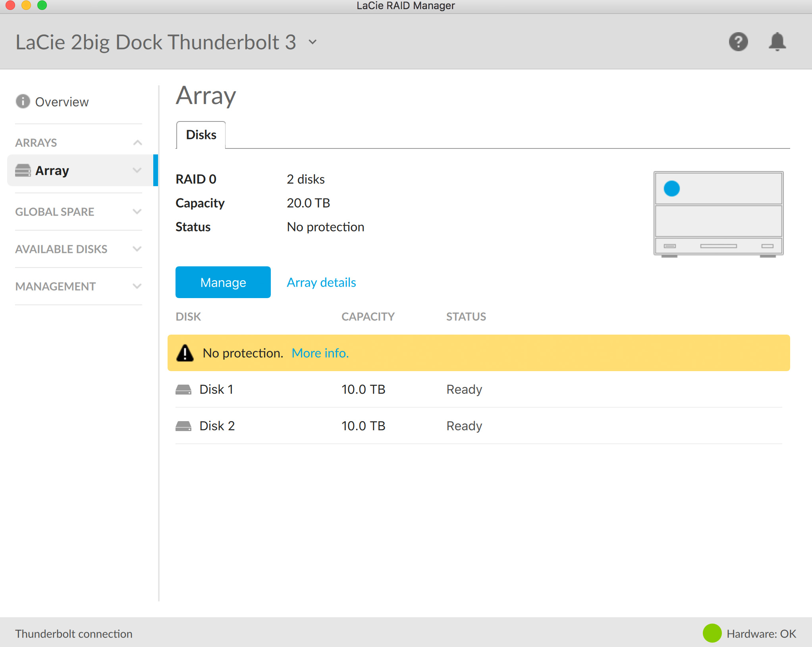Viewport: 812px width, 647px height.
Task: Open the device name dropdown chevron
Action: (x=313, y=42)
